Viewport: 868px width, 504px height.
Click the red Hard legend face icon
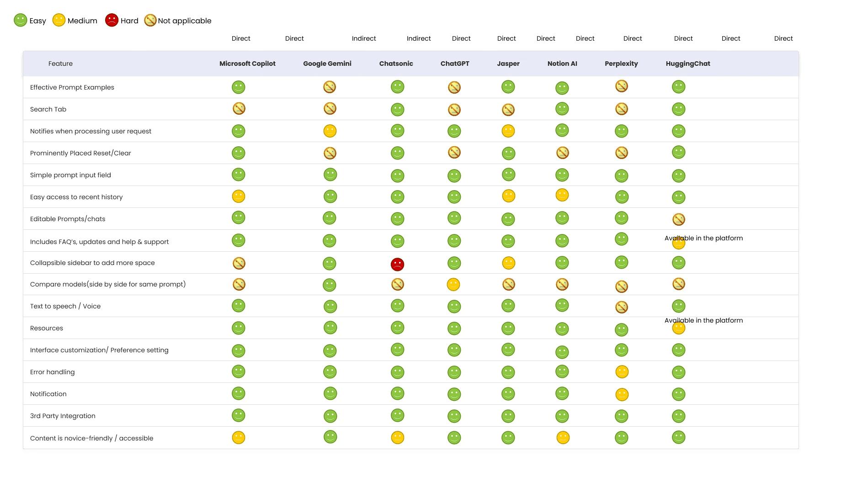112,20
